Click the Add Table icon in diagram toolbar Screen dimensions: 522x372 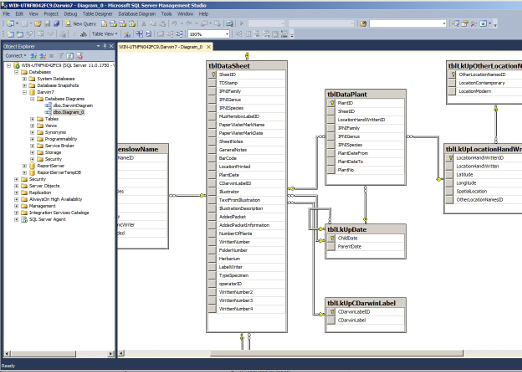click(20, 34)
